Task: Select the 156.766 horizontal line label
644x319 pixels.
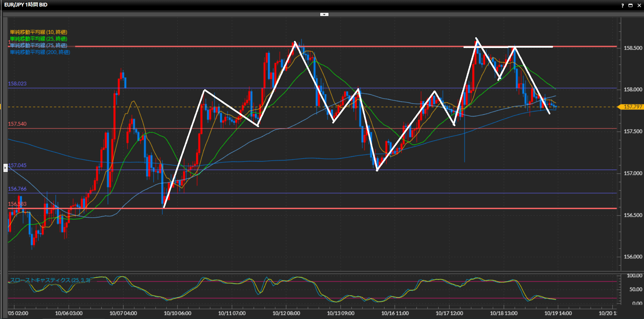Action: click(x=17, y=189)
